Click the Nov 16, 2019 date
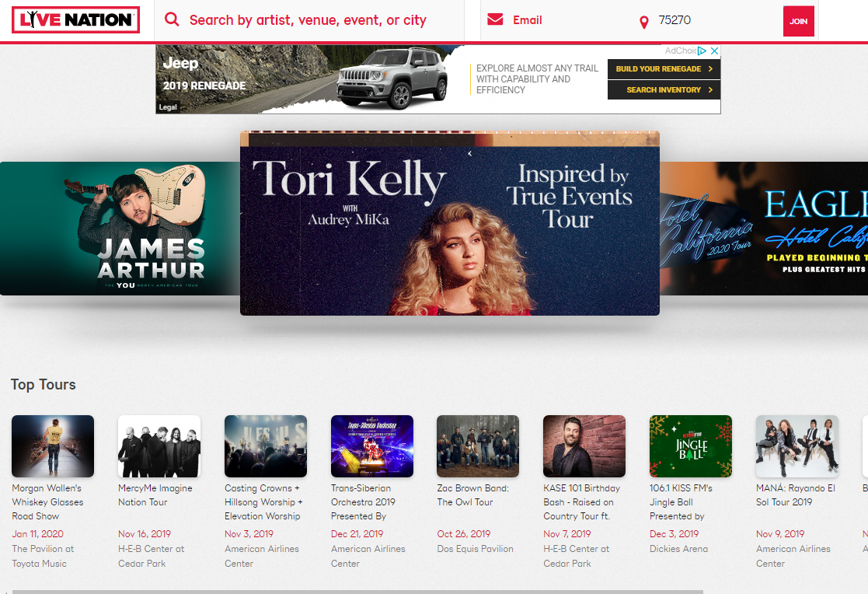The image size is (868, 594). point(145,533)
